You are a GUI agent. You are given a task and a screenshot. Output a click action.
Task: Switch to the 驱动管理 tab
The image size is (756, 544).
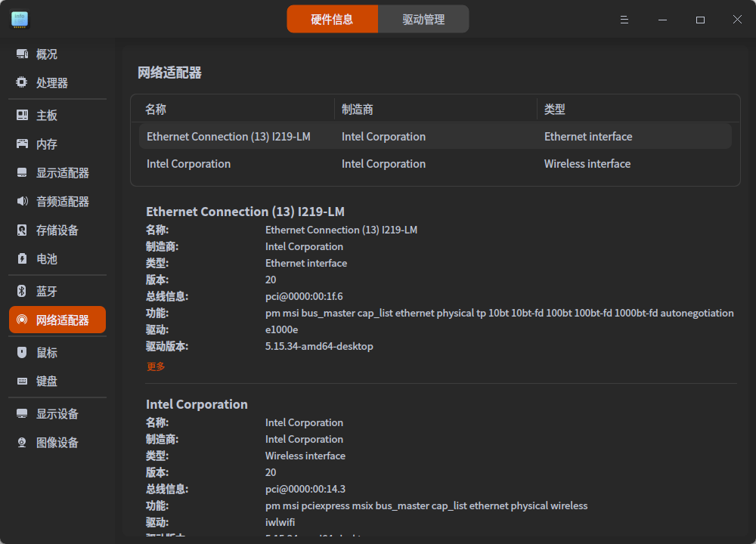[423, 20]
